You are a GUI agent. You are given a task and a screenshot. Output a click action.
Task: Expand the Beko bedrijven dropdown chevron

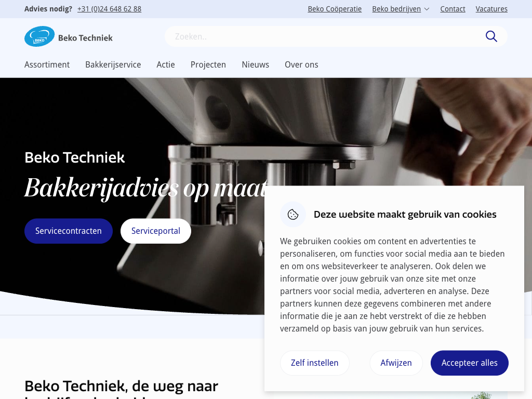[427, 9]
